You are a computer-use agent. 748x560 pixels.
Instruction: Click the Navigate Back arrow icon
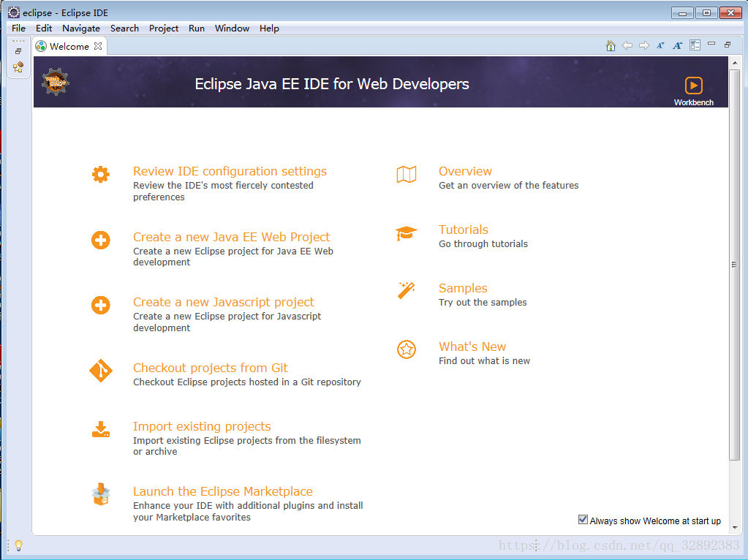[627, 46]
